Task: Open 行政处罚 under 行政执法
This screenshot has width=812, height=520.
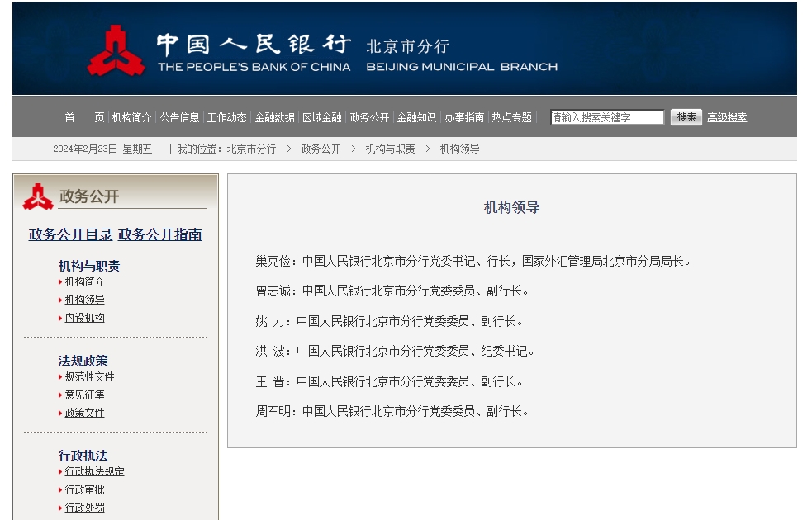Action: click(85, 508)
